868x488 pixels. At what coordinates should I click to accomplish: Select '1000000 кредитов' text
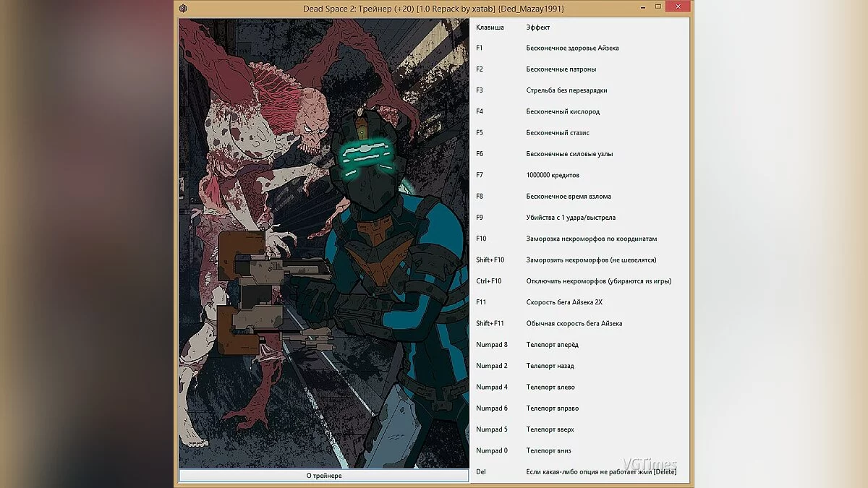pyautogui.click(x=553, y=175)
